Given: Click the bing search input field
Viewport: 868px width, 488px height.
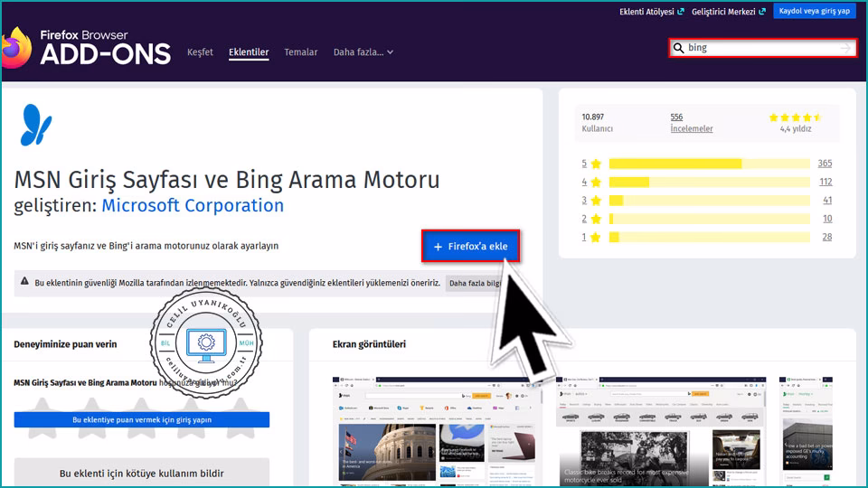Looking at the screenshot, I should coord(763,48).
